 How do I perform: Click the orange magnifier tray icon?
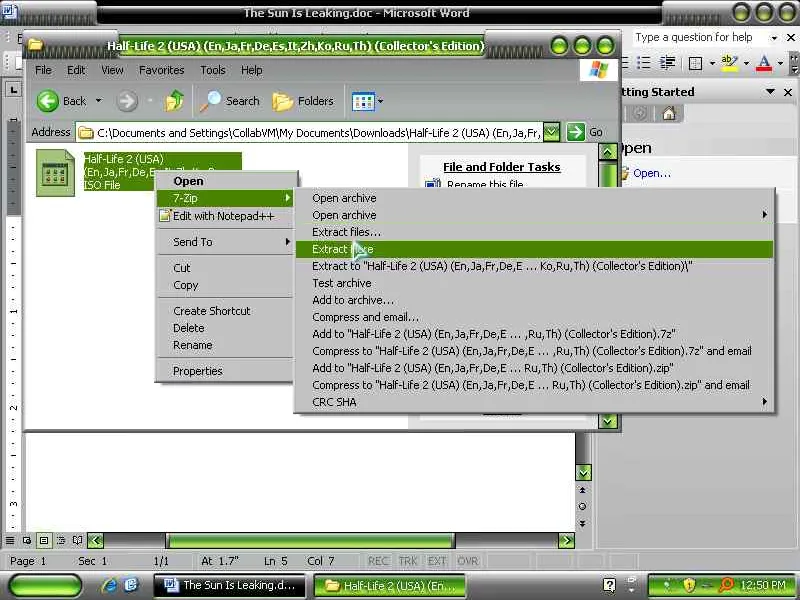click(726, 585)
